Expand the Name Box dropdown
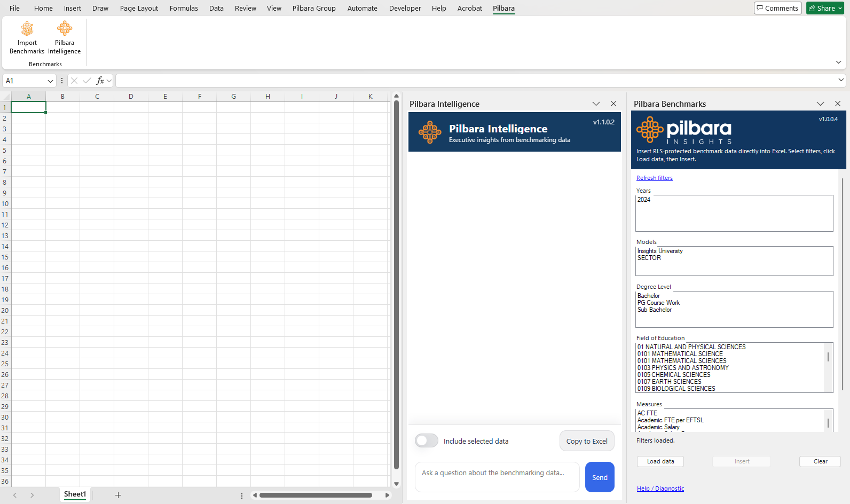Image resolution: width=850 pixels, height=504 pixels. click(51, 81)
